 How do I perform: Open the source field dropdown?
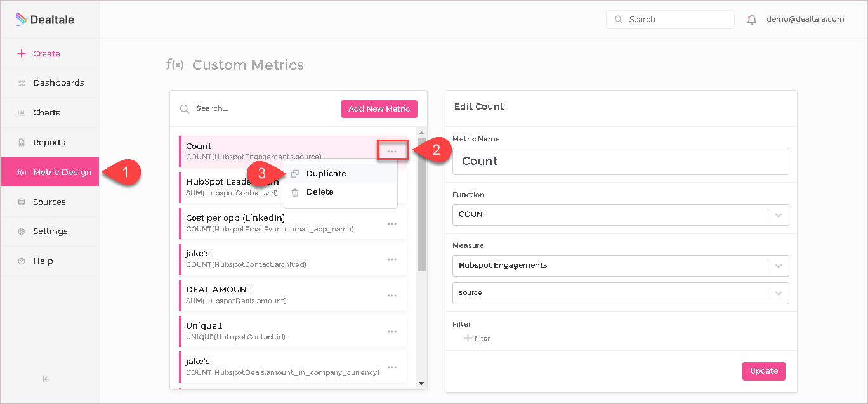click(621, 292)
